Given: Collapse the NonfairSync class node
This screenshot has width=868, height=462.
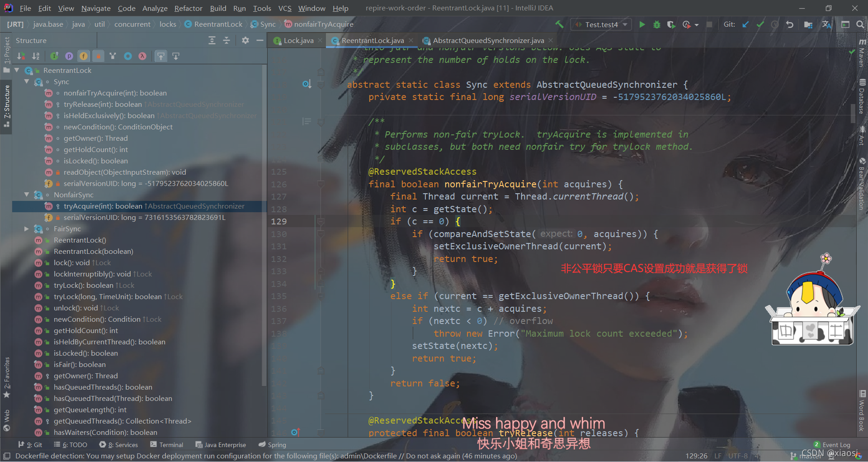Looking at the screenshot, I should click(27, 195).
